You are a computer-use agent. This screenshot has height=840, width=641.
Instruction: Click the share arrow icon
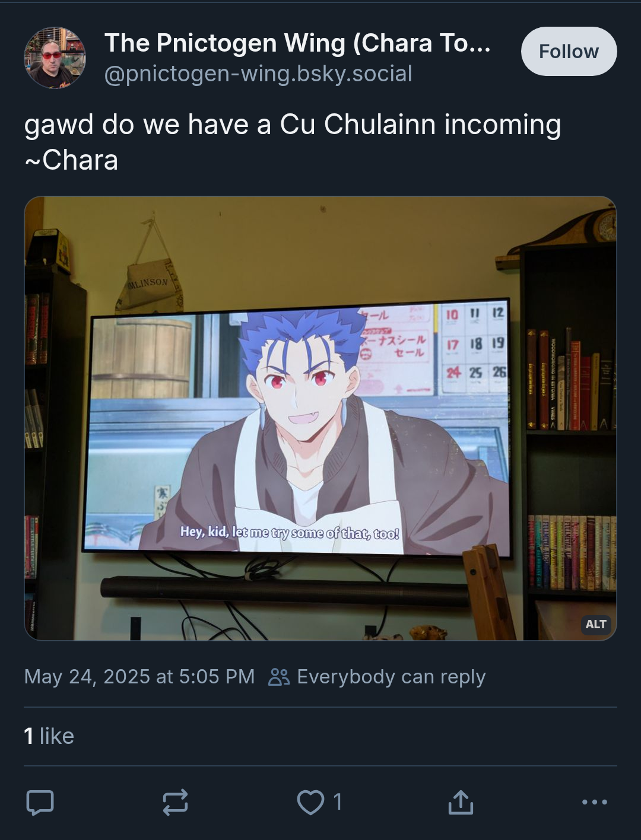(x=460, y=802)
